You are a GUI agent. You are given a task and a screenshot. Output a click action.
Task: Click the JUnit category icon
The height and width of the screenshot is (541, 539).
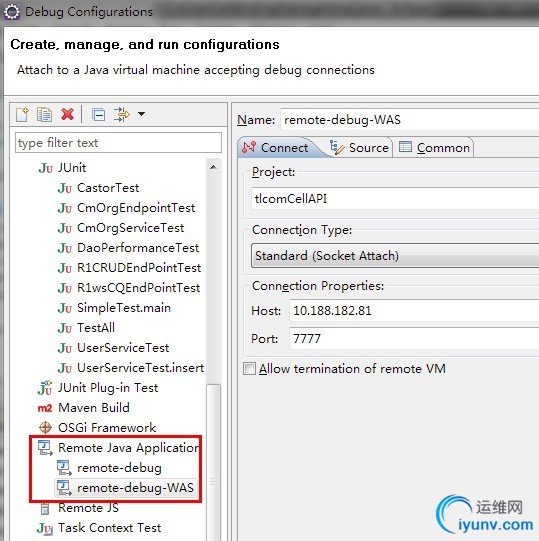click(x=46, y=168)
